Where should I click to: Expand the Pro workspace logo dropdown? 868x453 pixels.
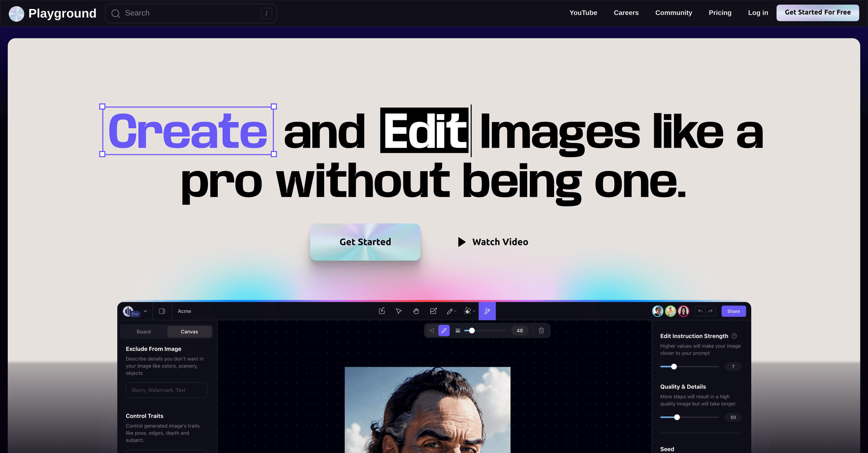[146, 311]
